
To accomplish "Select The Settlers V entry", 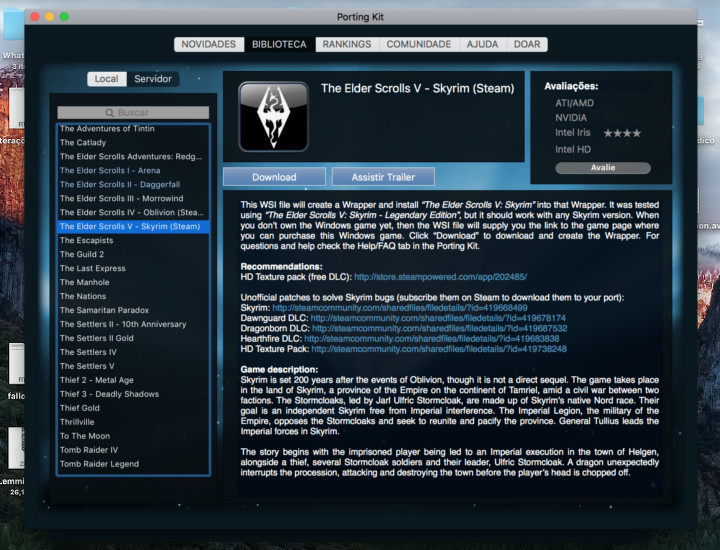I will (x=133, y=366).
